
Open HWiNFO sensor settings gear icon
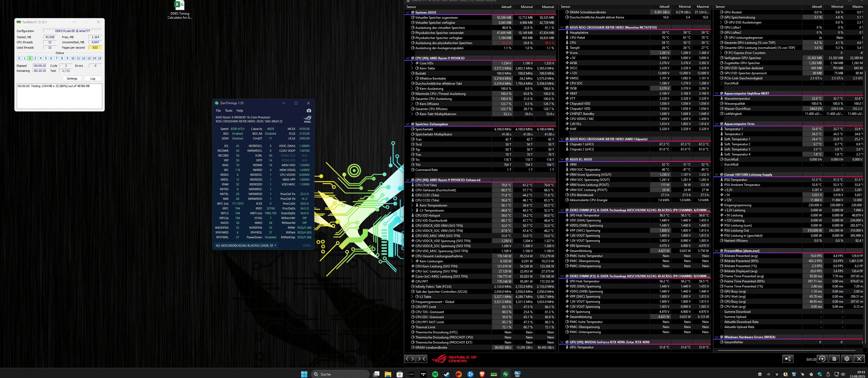click(x=846, y=359)
